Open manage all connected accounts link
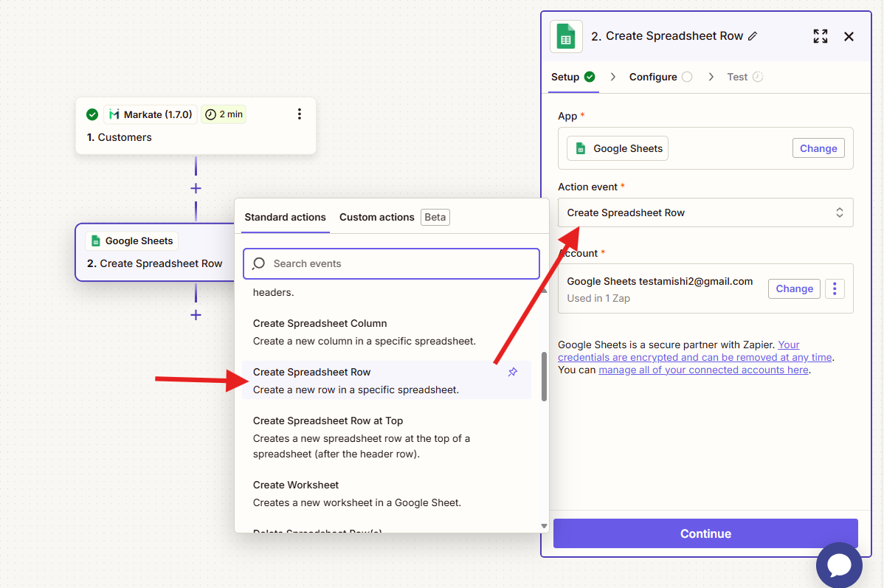 (703, 370)
